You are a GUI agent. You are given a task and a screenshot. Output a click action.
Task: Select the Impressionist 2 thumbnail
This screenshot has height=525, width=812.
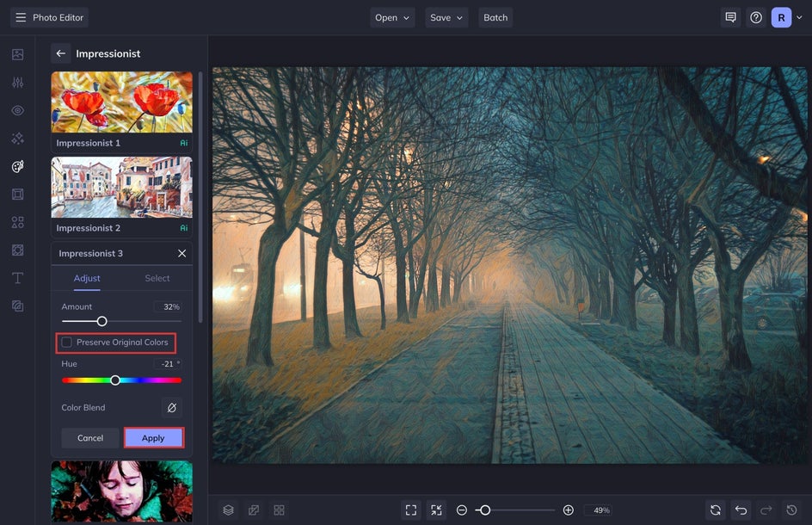120,185
